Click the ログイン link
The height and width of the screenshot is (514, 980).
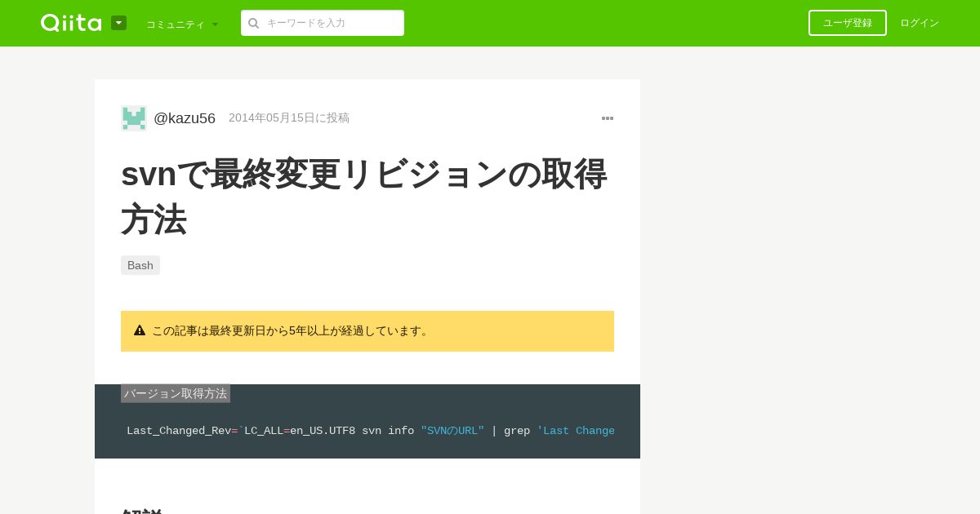[x=920, y=23]
